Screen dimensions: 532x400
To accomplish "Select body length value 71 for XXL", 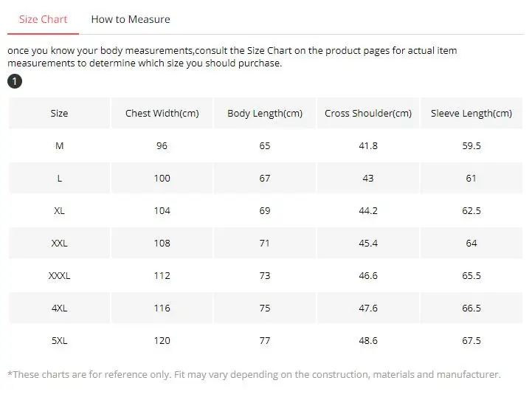I will click(265, 244).
